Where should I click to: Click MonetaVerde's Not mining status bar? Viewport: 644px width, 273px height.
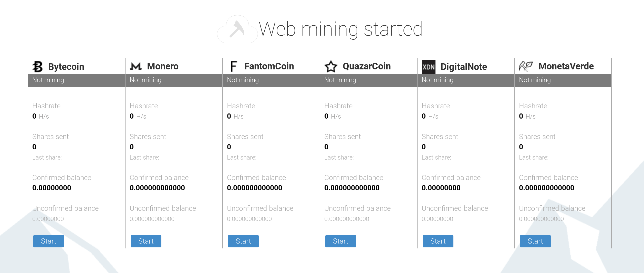click(563, 80)
